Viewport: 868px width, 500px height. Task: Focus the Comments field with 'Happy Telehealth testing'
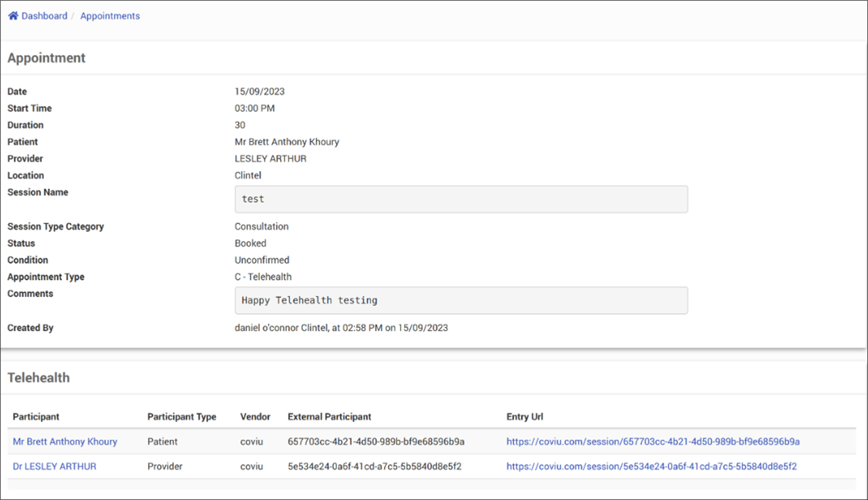[x=461, y=300]
